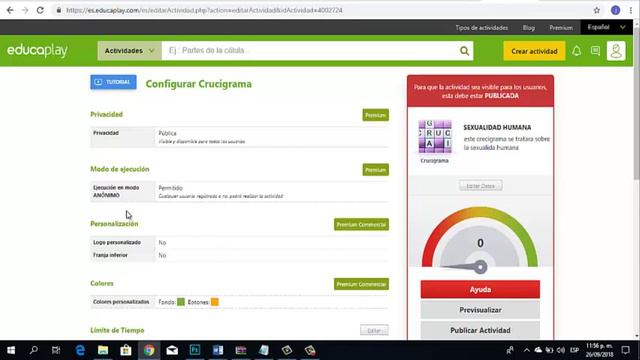Click Premium Comercial beside Colores

(361, 284)
